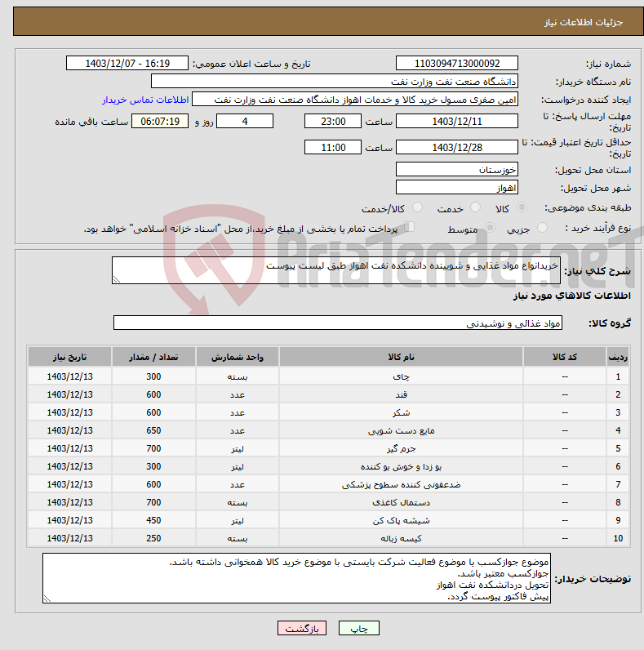644x650 pixels.
Task: Click quantity 450 in شیشه پاک کن row
Action: [x=153, y=520]
